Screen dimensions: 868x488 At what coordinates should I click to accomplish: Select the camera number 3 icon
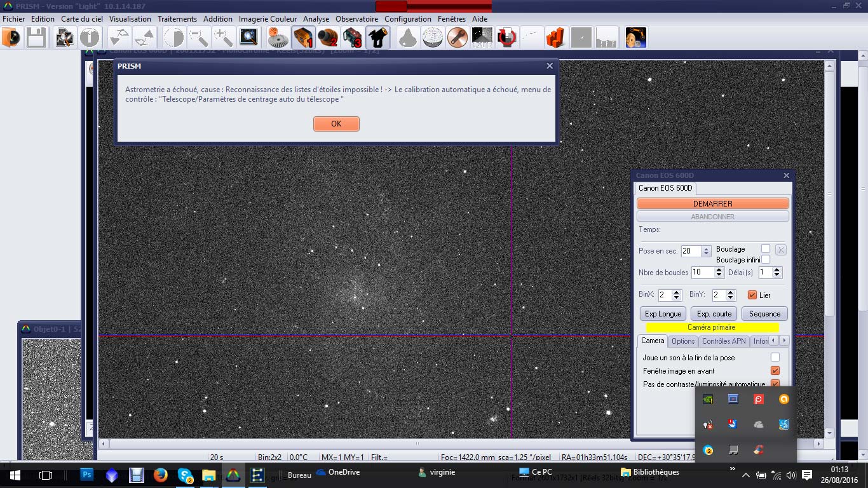[x=352, y=38]
